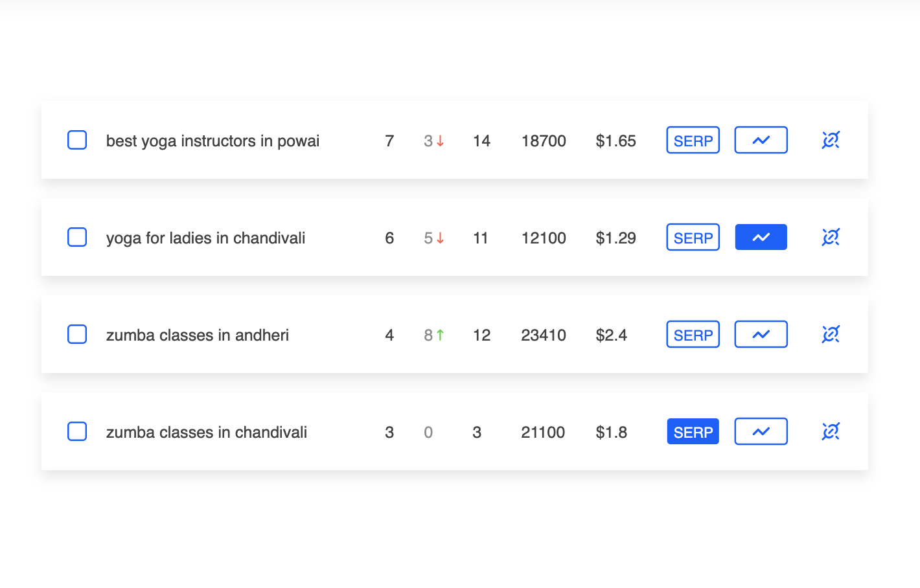Viewport: 920px width, 588px height.
Task: Select the zumba classes in chandivali checkbox
Action: pyautogui.click(x=77, y=431)
